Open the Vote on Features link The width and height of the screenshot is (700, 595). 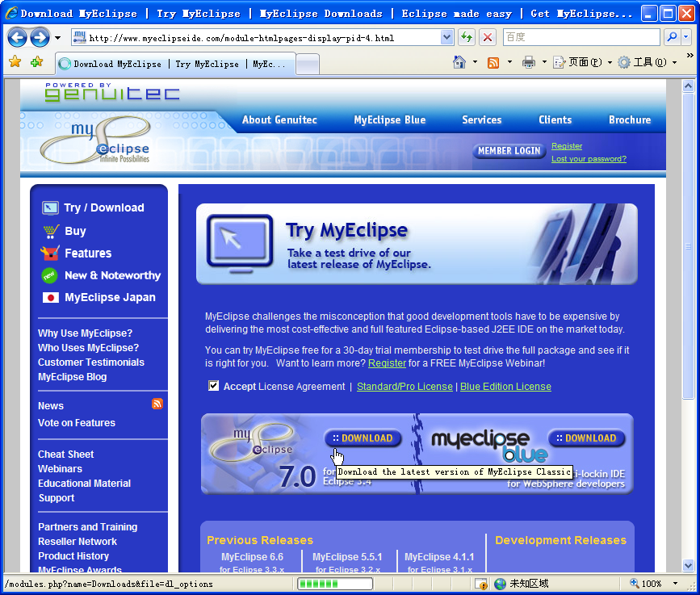pos(77,423)
